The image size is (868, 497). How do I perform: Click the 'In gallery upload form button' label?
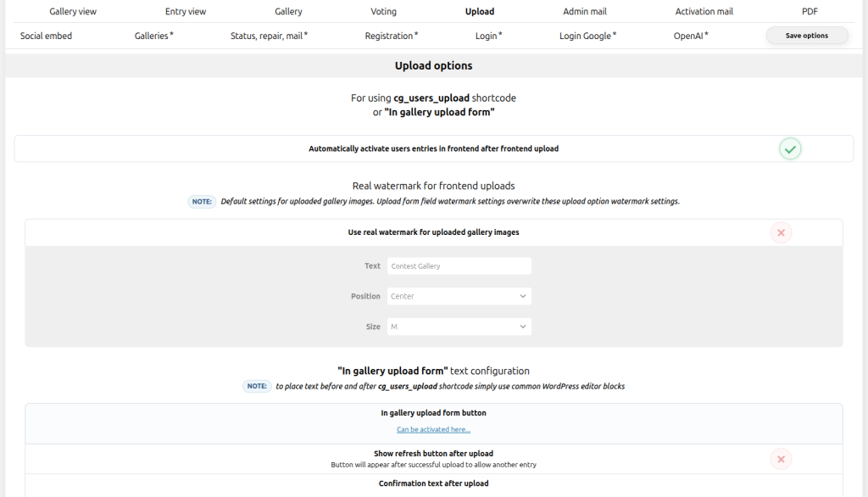(x=433, y=413)
